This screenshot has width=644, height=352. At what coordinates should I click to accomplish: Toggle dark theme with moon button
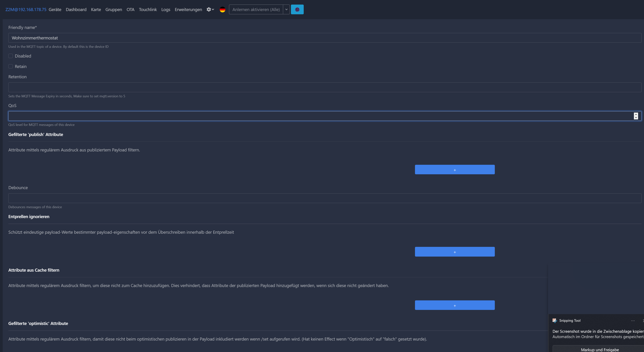point(297,10)
